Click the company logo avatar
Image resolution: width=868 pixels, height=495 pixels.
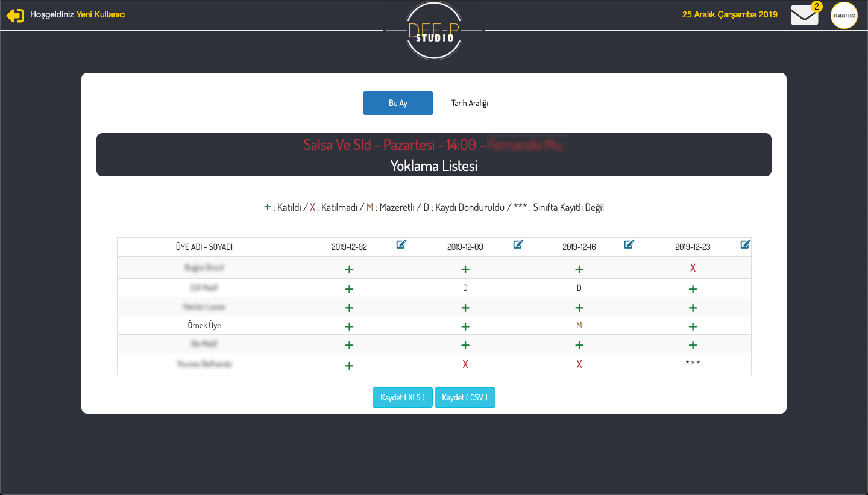pos(844,16)
